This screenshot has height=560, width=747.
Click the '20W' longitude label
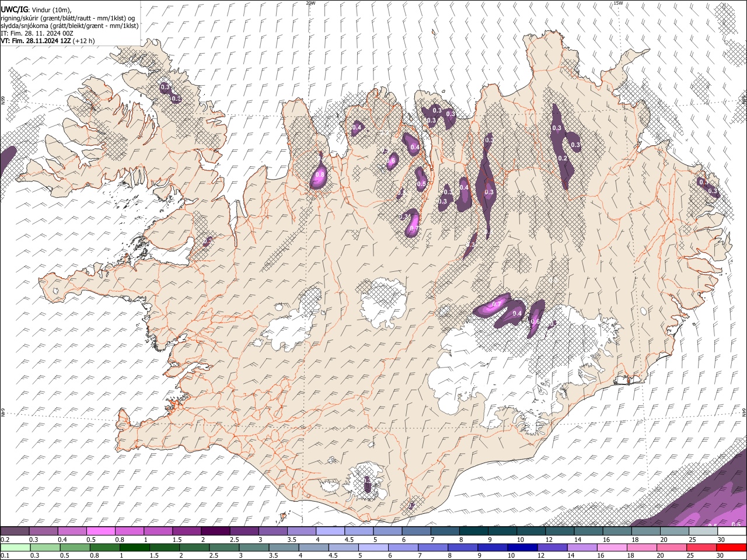point(310,3)
